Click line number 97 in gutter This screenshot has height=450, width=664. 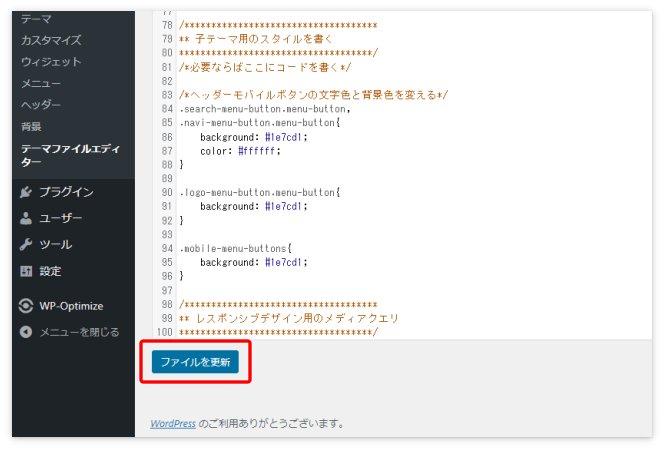pyautogui.click(x=167, y=290)
